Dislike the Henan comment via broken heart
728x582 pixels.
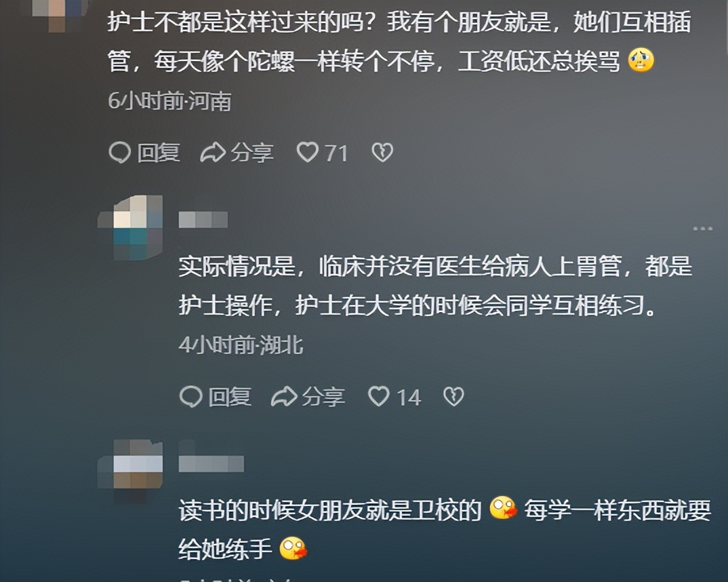[382, 153]
